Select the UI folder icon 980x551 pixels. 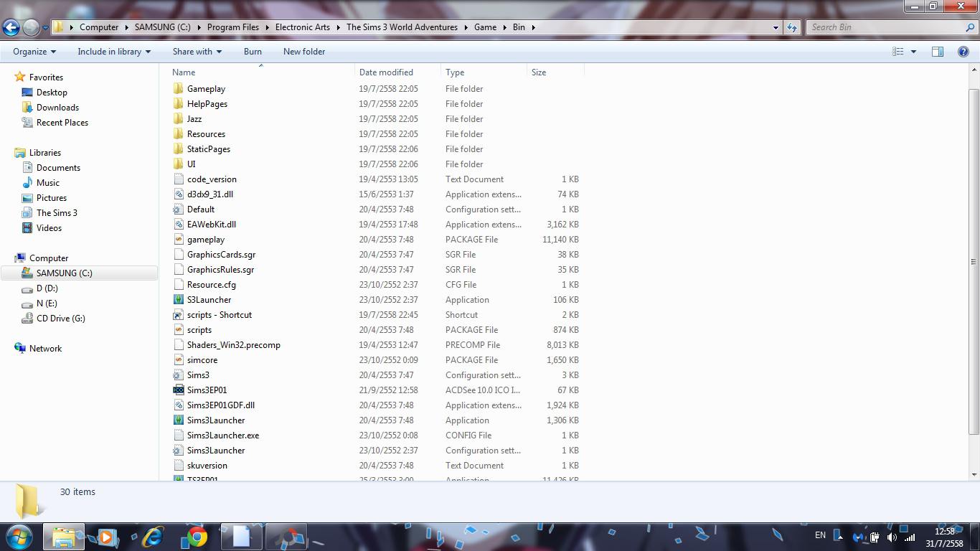pyautogui.click(x=179, y=164)
